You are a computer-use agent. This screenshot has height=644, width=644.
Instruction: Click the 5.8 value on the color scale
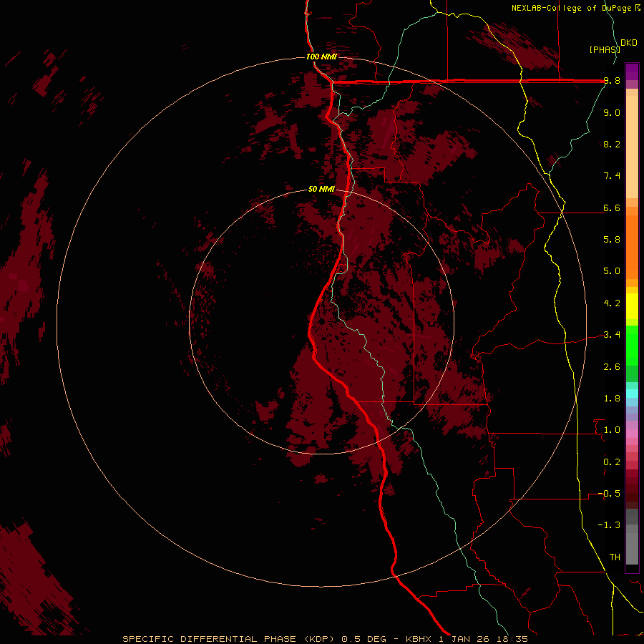pyautogui.click(x=612, y=240)
